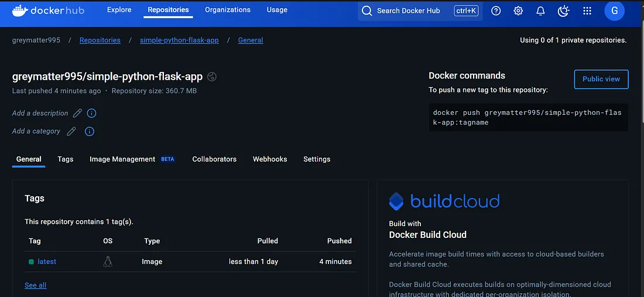This screenshot has width=644, height=297.
Task: Click the repository title greymatter995/simple-python-flask-app
Action: coord(108,77)
